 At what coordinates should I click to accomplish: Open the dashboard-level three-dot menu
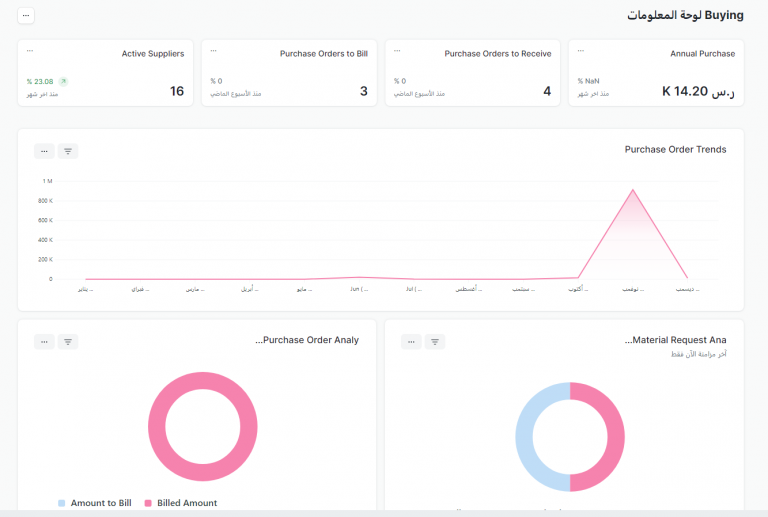[x=26, y=16]
